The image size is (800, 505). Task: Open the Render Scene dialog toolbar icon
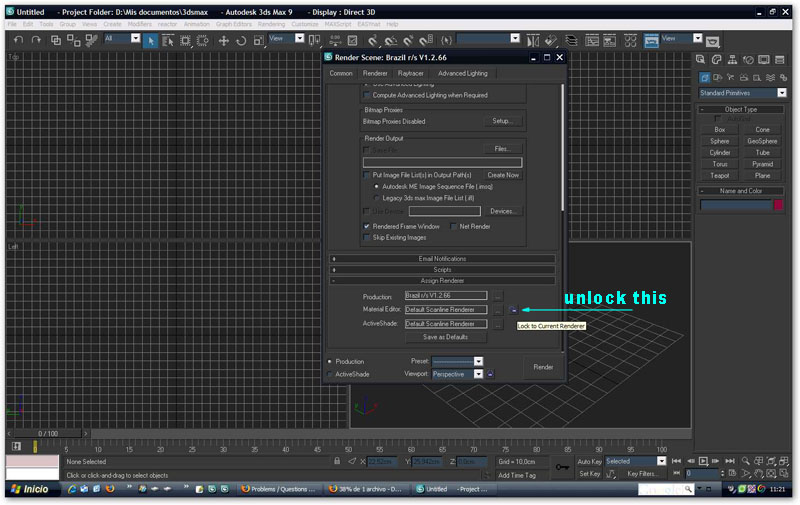pyautogui.click(x=651, y=40)
